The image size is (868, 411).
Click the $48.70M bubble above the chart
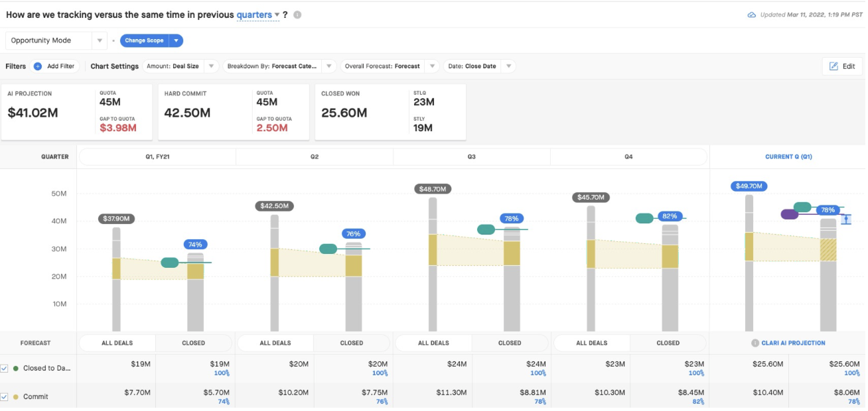(x=433, y=189)
